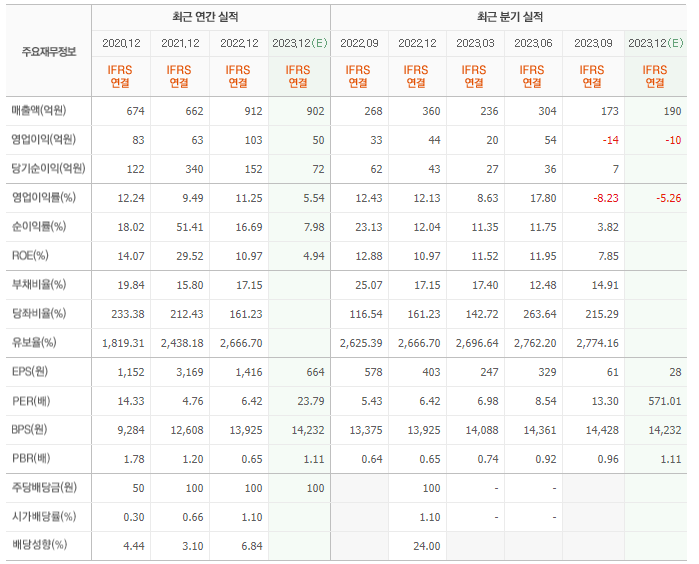Click the 시가배당률(%) row label
The height and width of the screenshot is (564, 699).
(x=44, y=516)
